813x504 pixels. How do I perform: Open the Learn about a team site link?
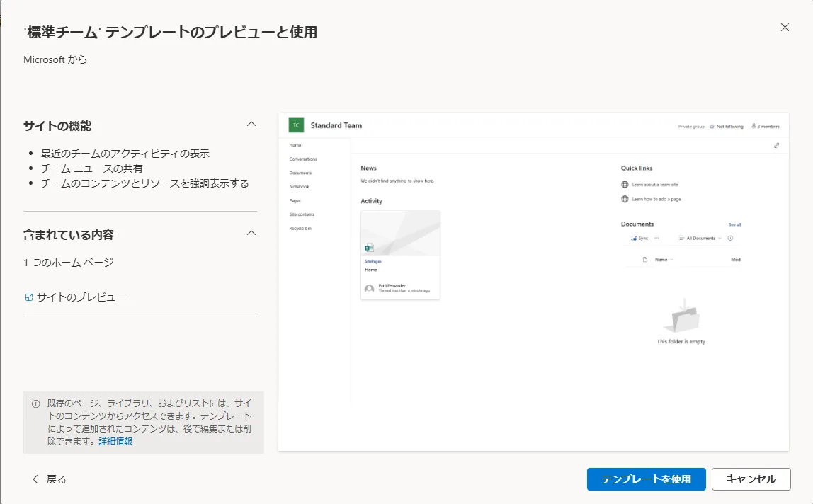tap(655, 185)
